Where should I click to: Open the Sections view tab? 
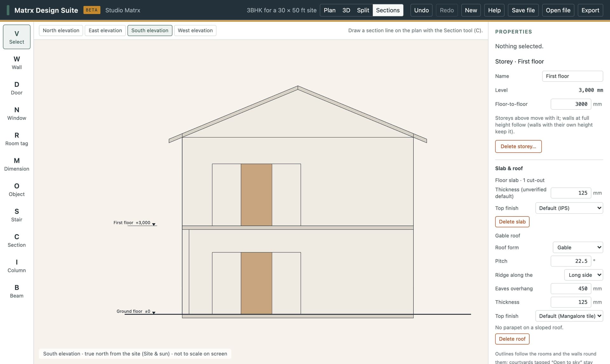point(388,10)
